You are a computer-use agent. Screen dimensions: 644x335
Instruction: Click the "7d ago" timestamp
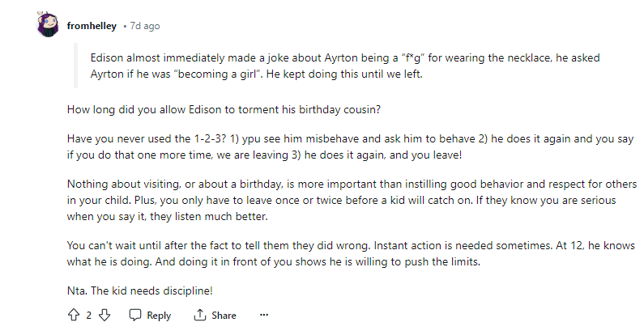coord(144,26)
